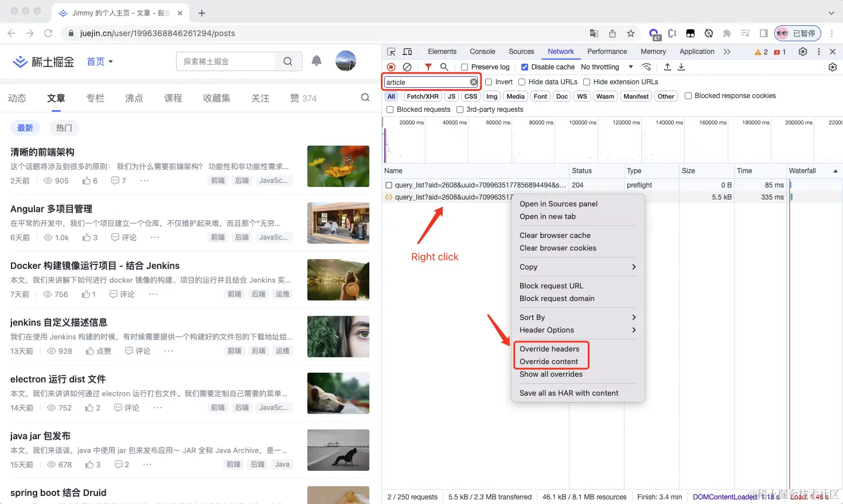Open the 清晰的前端架构 article title
The image size is (843, 504).
point(42,152)
